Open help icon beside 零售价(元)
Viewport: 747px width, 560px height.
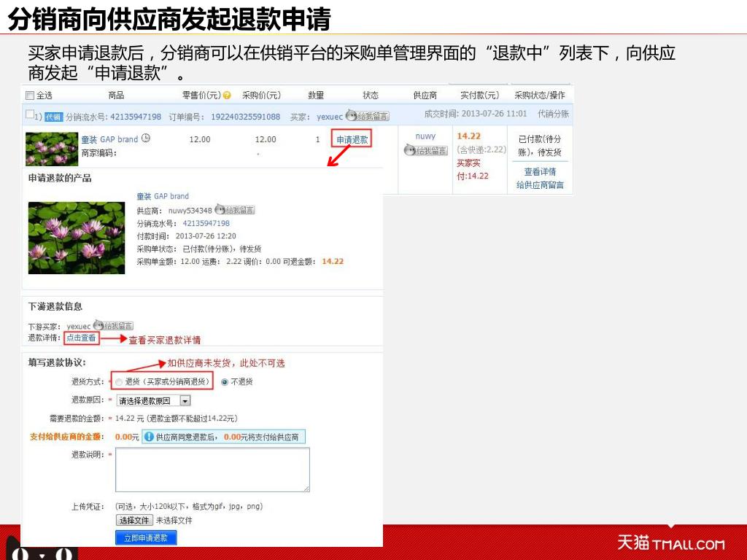[227, 96]
